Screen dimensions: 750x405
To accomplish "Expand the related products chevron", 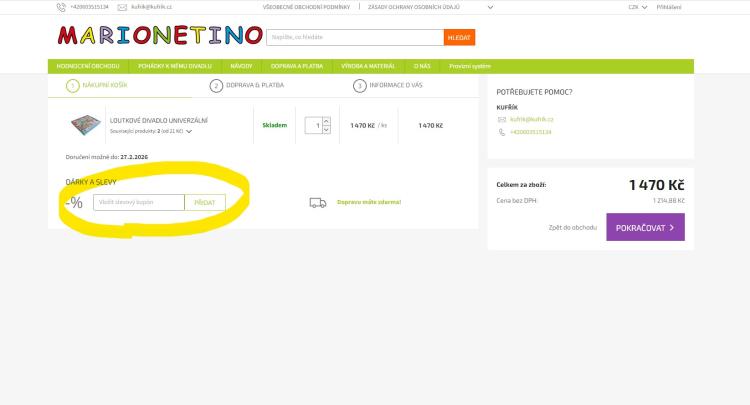I will point(189,132).
